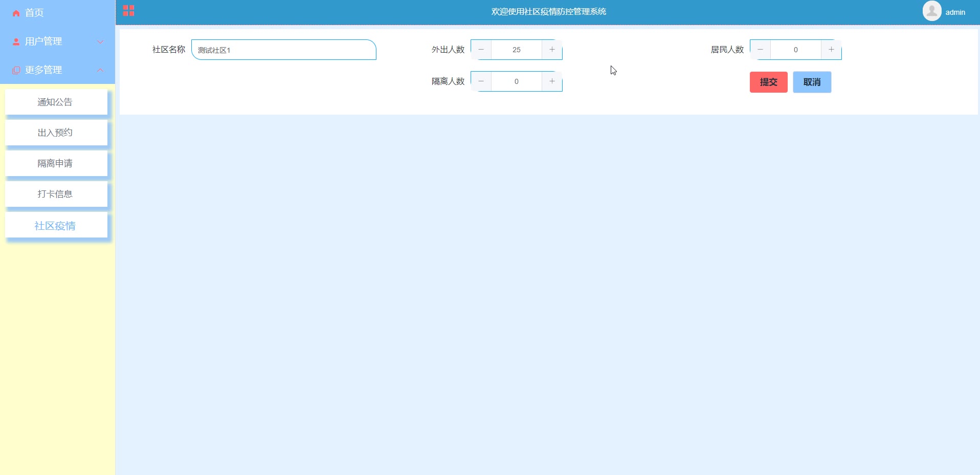Click the 居民人数 value field
Image resolution: width=980 pixels, height=475 pixels.
796,50
